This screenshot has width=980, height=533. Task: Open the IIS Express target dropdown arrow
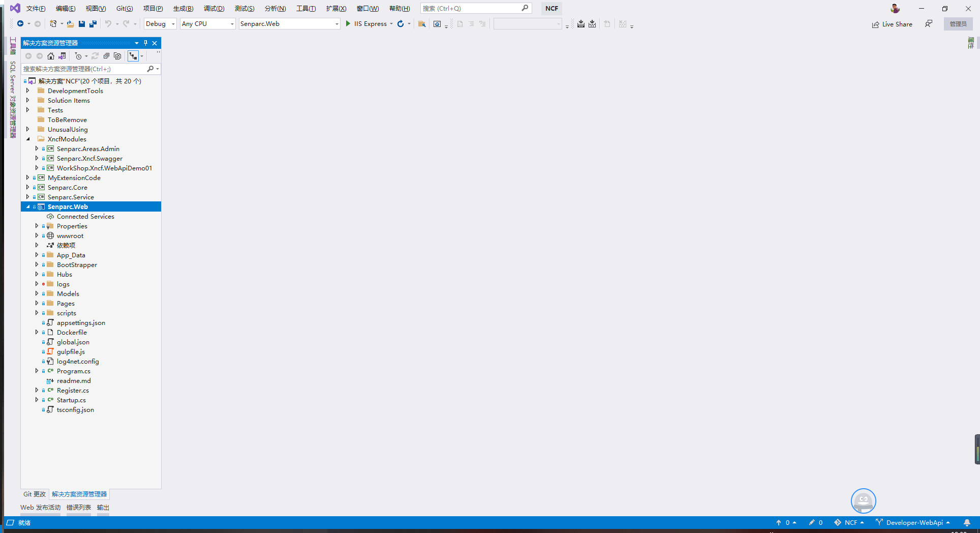[391, 24]
